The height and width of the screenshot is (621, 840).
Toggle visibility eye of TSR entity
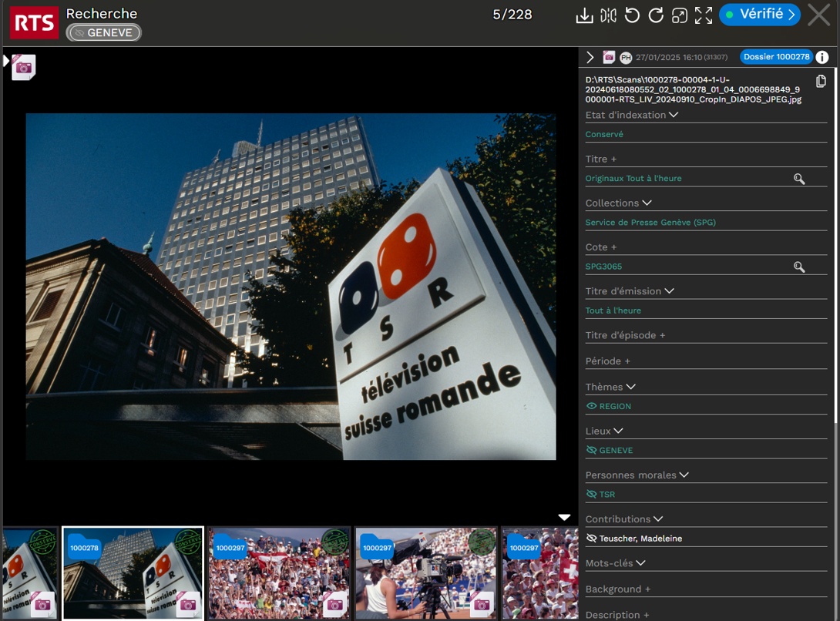pyautogui.click(x=591, y=494)
